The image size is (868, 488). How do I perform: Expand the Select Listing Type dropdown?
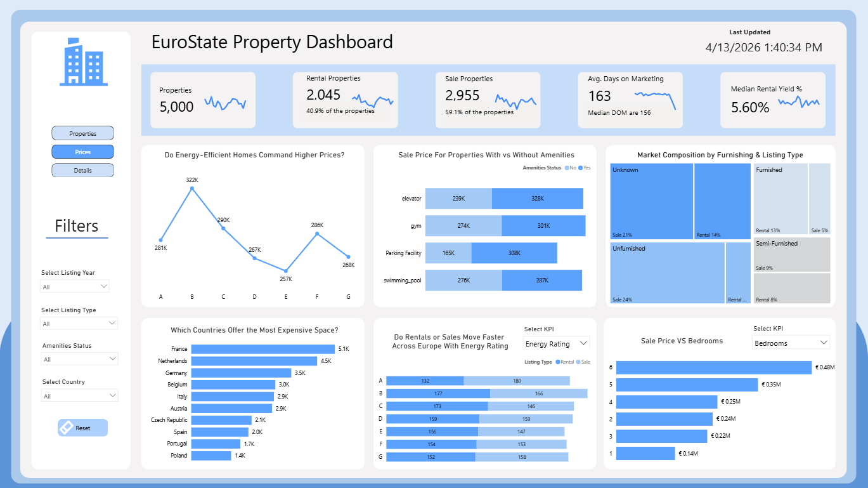[79, 324]
